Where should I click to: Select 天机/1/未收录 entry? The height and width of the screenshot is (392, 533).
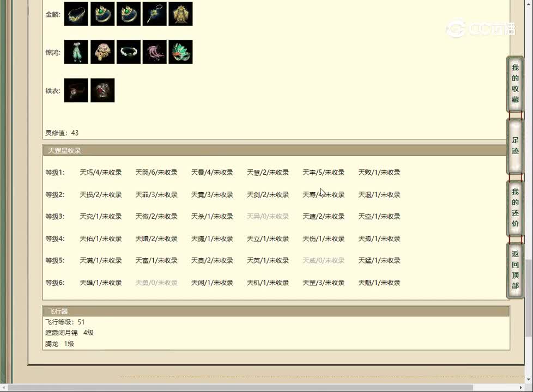[x=268, y=283]
